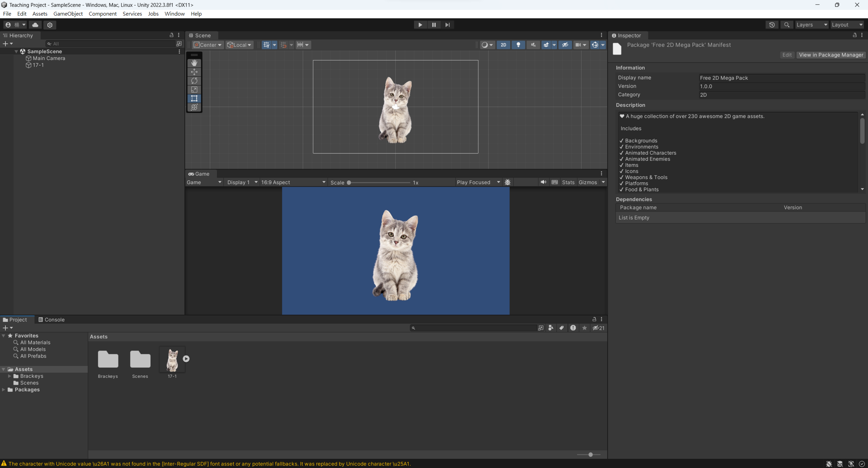Open the GameObject menu
This screenshot has width=868, height=468.
pos(68,14)
